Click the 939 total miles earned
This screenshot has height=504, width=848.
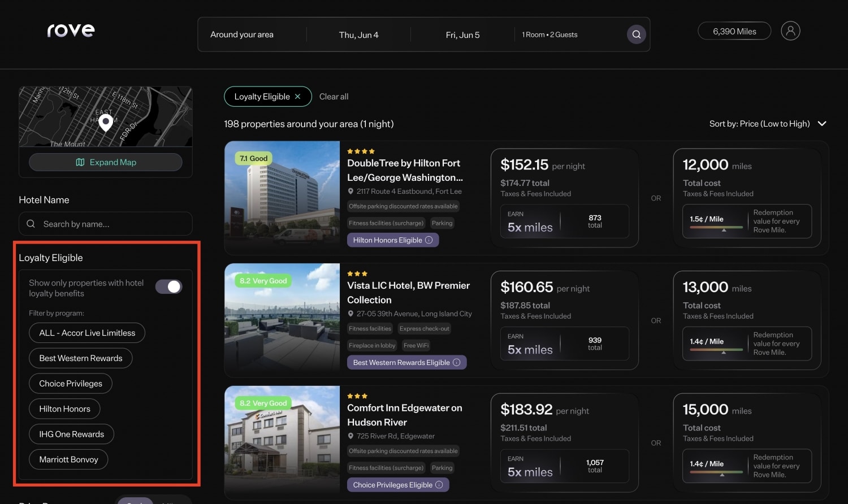(595, 344)
